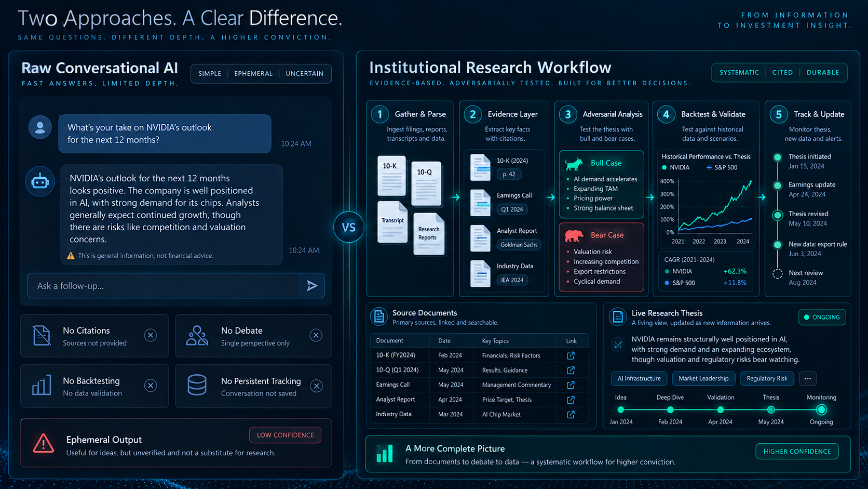Click the VS badge between panels
The image size is (868, 489).
point(349,228)
